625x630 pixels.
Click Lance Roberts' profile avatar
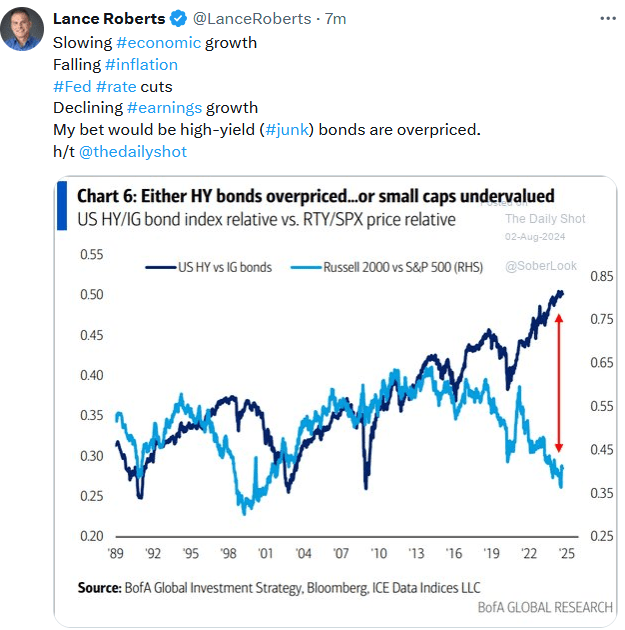pos(24,29)
